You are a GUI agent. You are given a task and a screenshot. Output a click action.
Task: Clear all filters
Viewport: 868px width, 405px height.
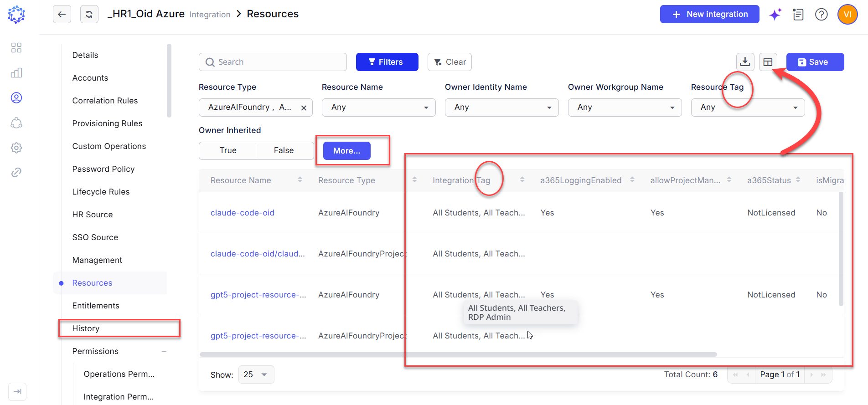(x=449, y=62)
